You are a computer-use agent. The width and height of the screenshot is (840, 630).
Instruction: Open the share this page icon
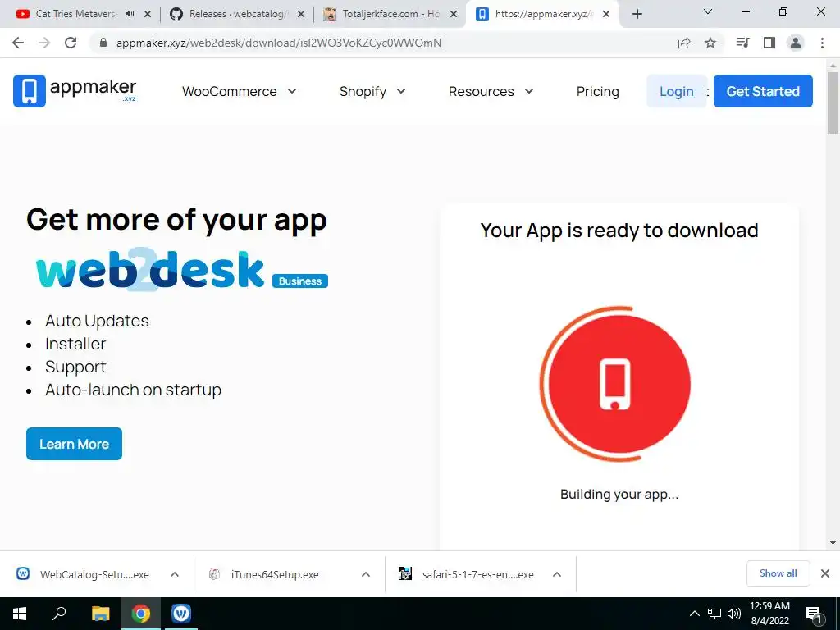[684, 43]
